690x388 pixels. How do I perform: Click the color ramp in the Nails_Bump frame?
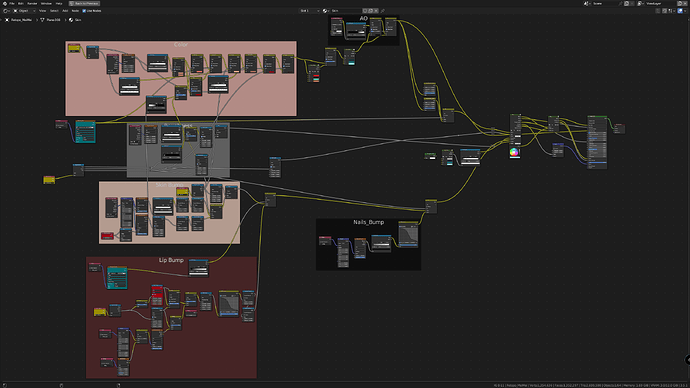(x=381, y=244)
